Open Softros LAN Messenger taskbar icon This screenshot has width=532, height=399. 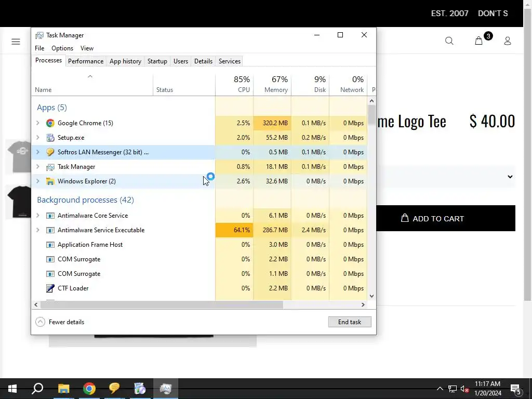(114, 389)
